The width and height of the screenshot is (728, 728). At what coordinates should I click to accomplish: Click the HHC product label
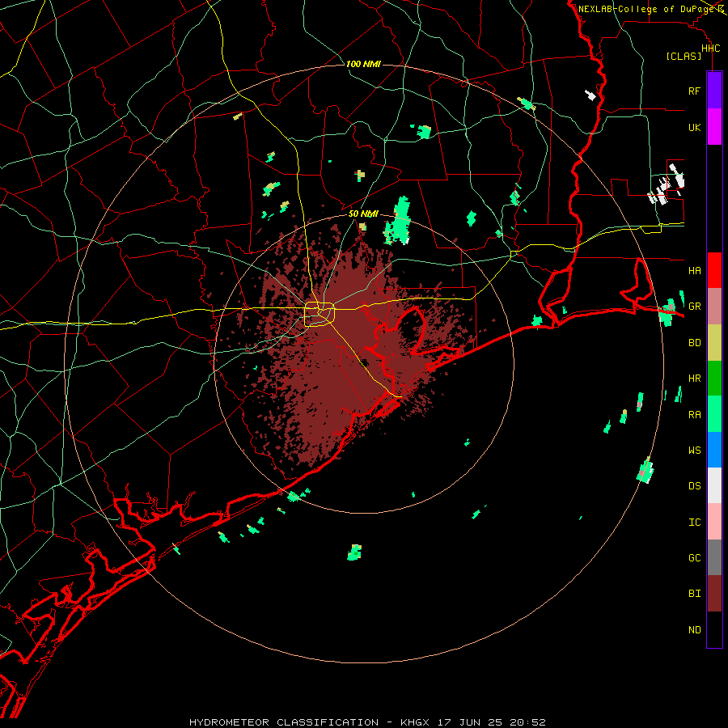[x=710, y=49]
